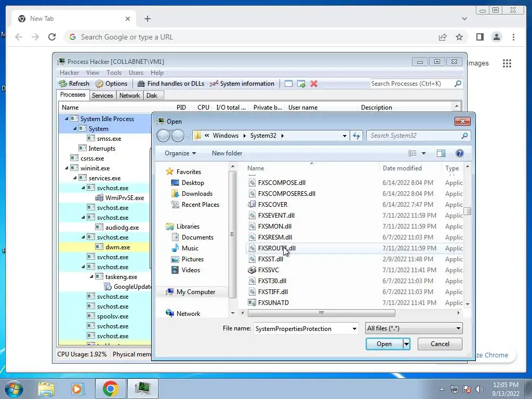
Task: Click the refresh icon beside address bar
Action: [356, 136]
